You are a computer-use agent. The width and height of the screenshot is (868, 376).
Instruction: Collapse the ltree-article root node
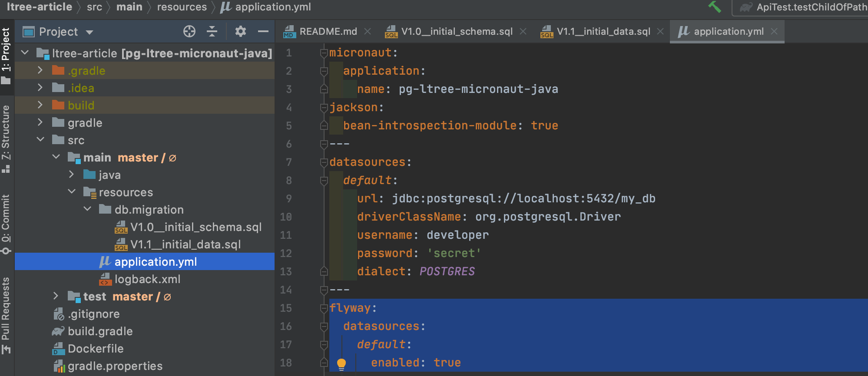(25, 53)
